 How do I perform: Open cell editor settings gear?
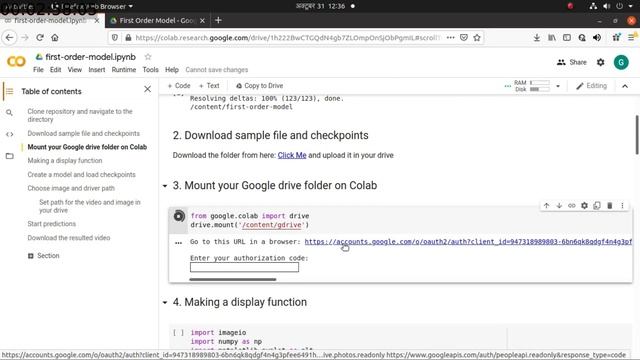pyautogui.click(x=584, y=205)
